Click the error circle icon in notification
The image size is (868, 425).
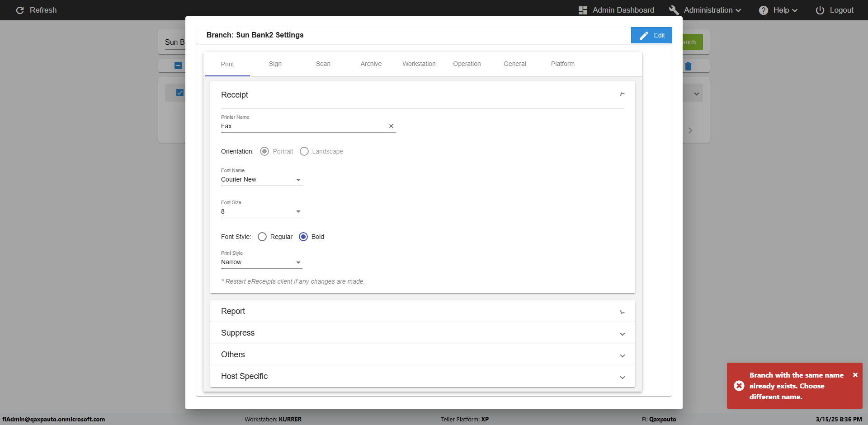click(739, 386)
